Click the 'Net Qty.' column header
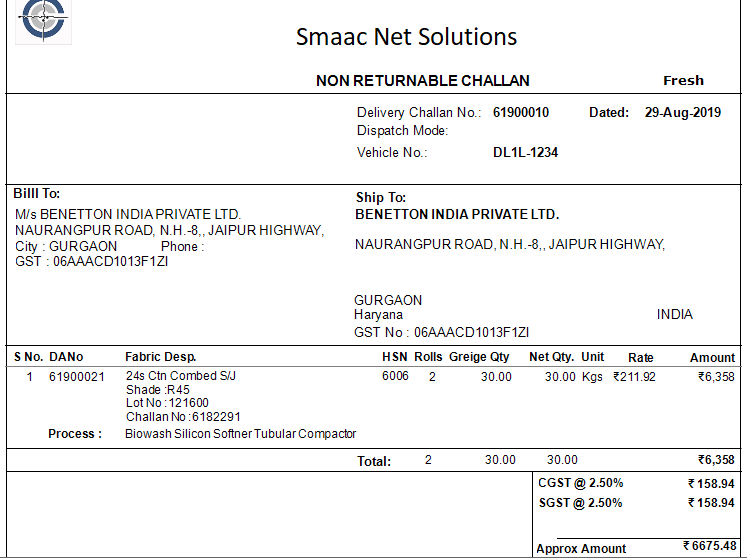 [x=551, y=357]
